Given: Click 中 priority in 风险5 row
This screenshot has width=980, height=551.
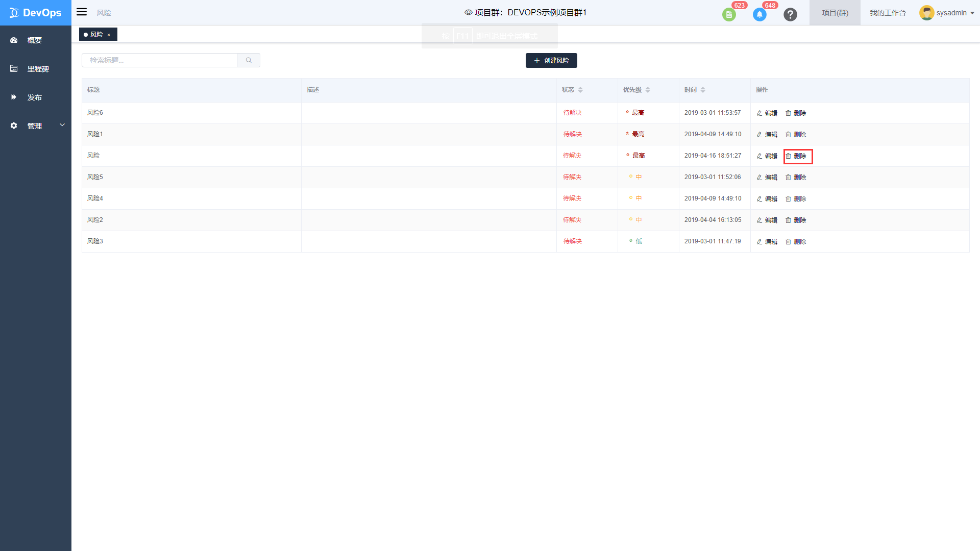Looking at the screenshot, I should coord(635,177).
